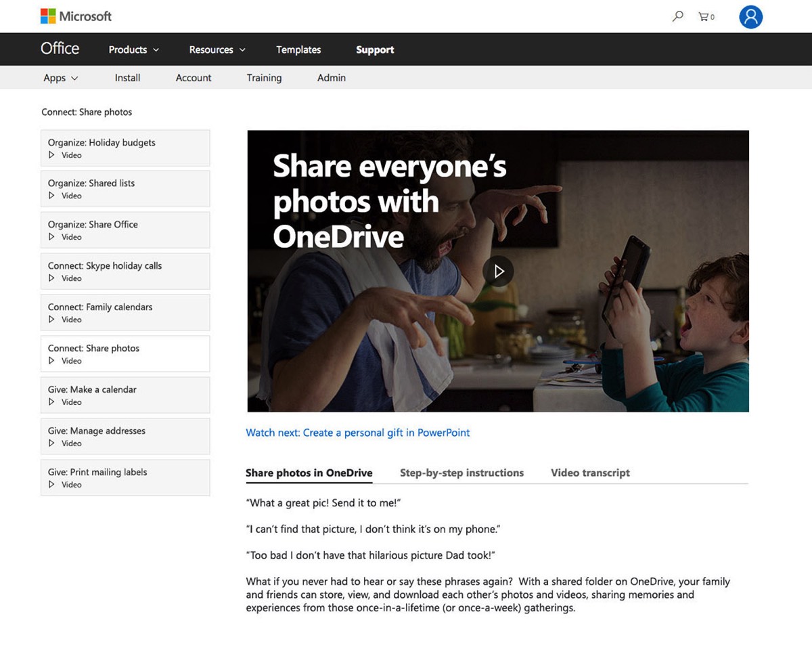
Task: Open Give: Make a calendar title
Action: coord(92,389)
